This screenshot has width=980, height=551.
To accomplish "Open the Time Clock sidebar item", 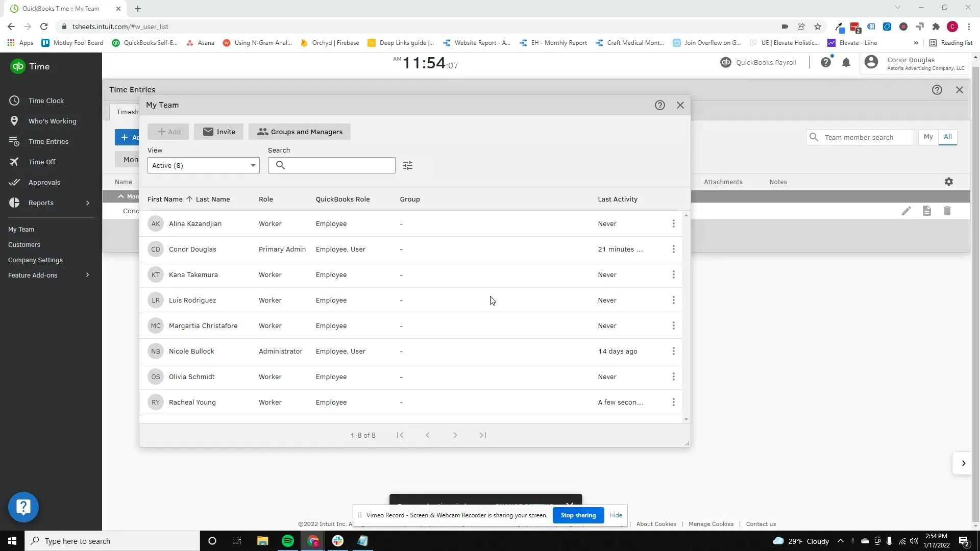I will click(x=46, y=101).
